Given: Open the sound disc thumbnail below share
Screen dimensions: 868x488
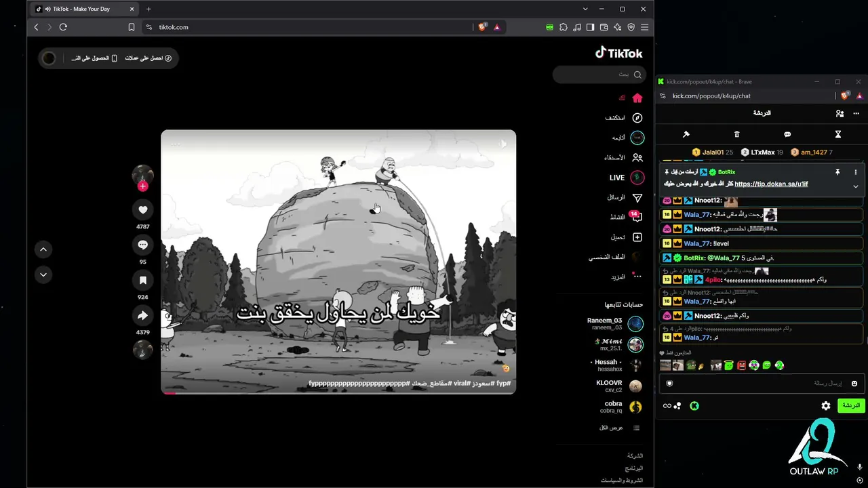Looking at the screenshot, I should coord(142,350).
